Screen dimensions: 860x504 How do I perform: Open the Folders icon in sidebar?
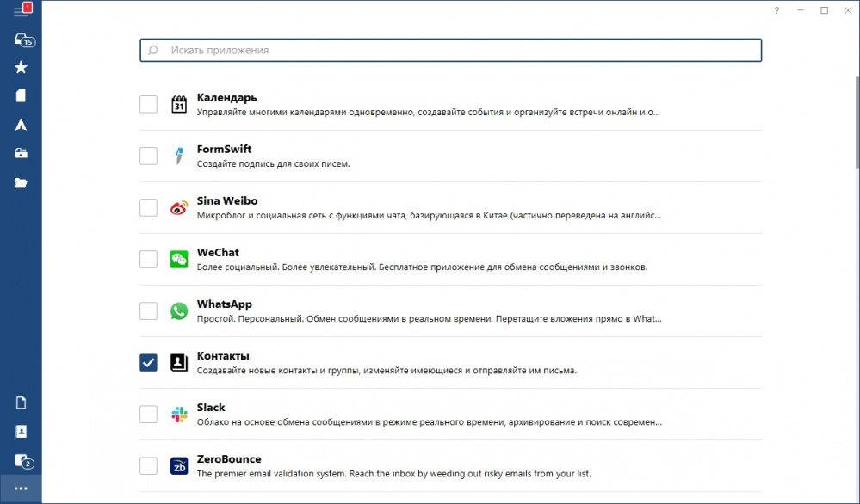(22, 182)
